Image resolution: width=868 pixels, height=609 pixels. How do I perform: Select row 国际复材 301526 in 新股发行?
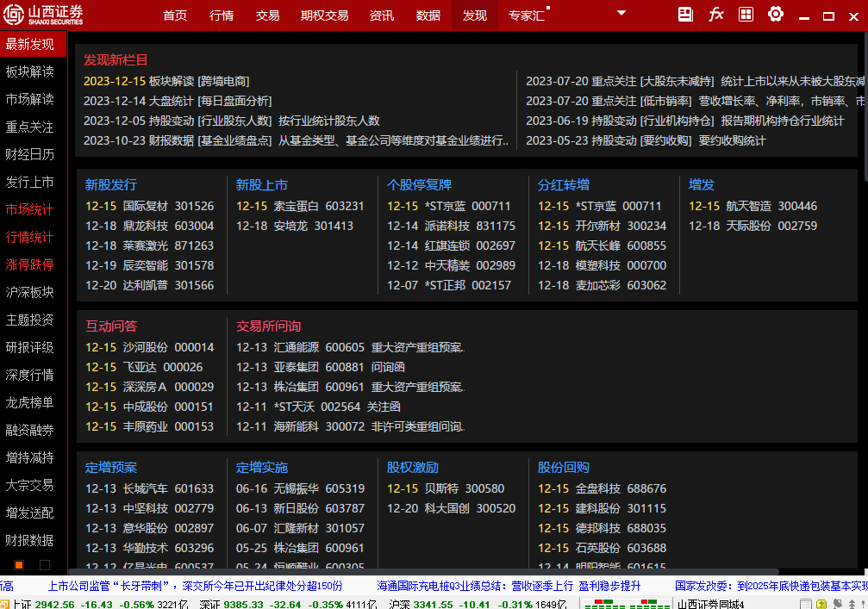149,207
